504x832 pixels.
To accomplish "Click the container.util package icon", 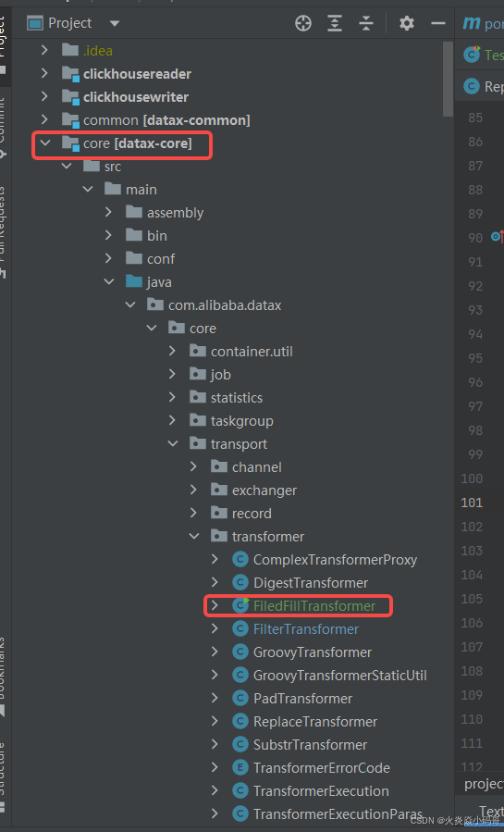I will pos(198,351).
